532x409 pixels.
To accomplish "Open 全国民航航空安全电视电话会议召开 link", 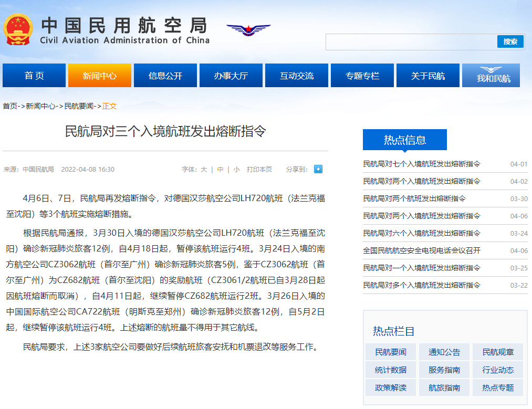I will coord(421,250).
